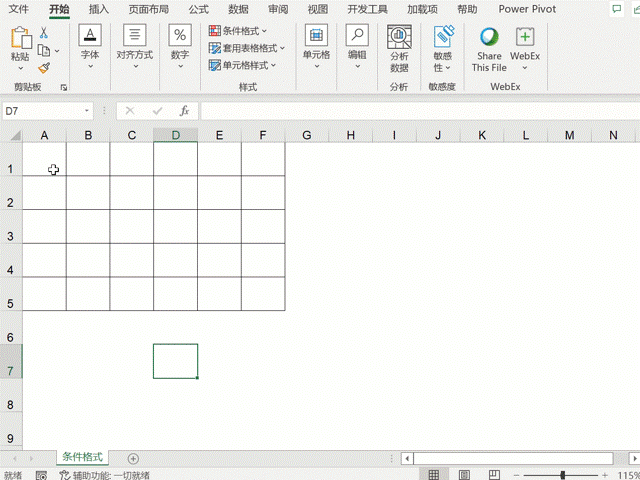This screenshot has height=480, width=640.
Task: Click the Cut scissors icon
Action: pos(44,33)
